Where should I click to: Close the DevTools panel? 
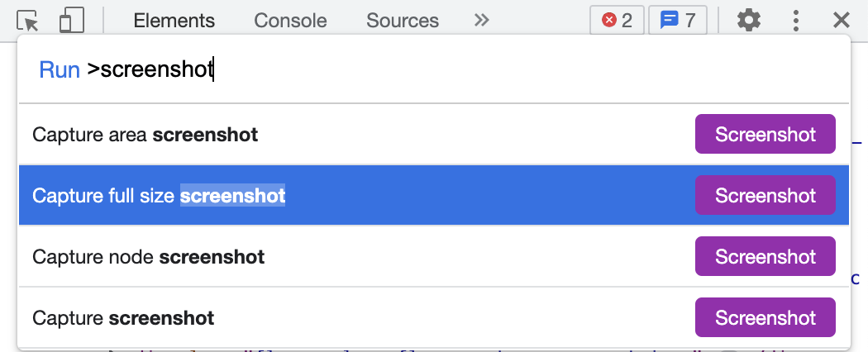(x=841, y=21)
